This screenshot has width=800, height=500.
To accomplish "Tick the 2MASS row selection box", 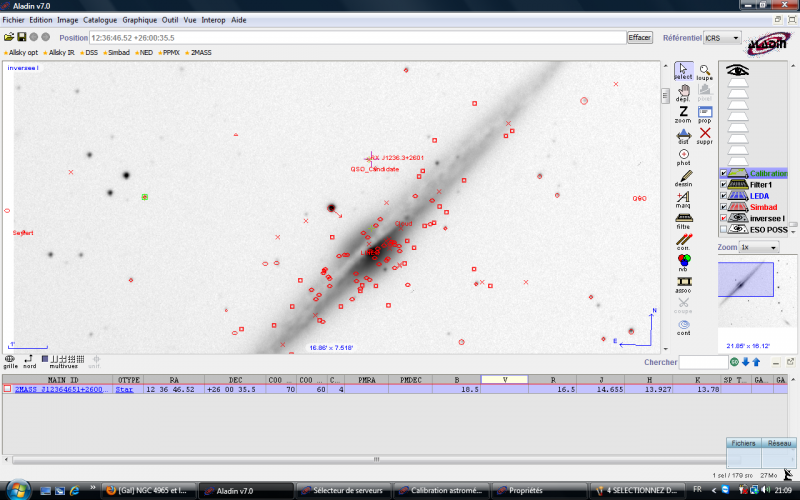I will point(7,389).
